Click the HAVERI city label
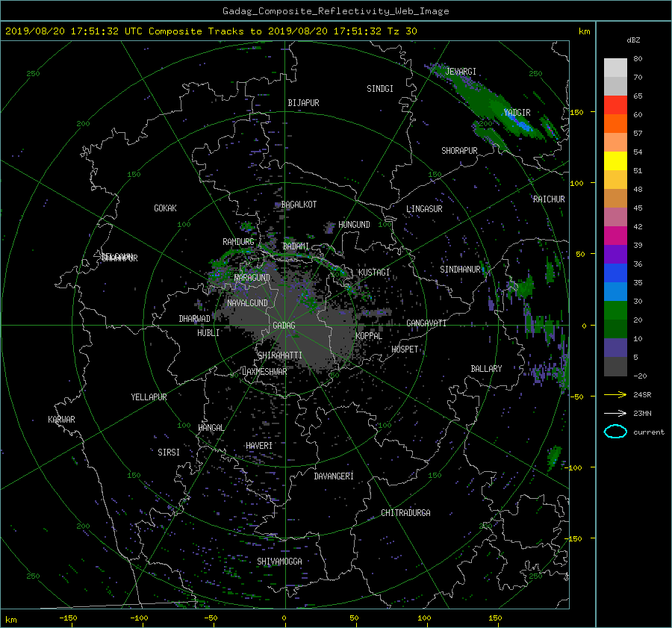The image size is (672, 628). pos(259,446)
